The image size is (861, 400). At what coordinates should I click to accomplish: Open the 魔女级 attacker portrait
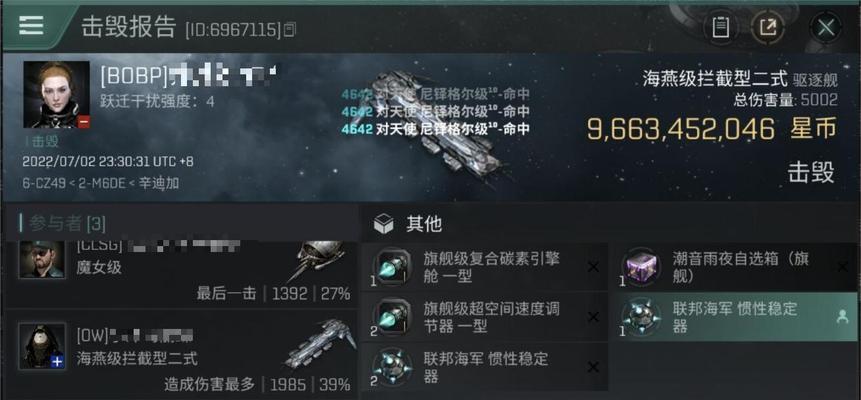[x=42, y=259]
